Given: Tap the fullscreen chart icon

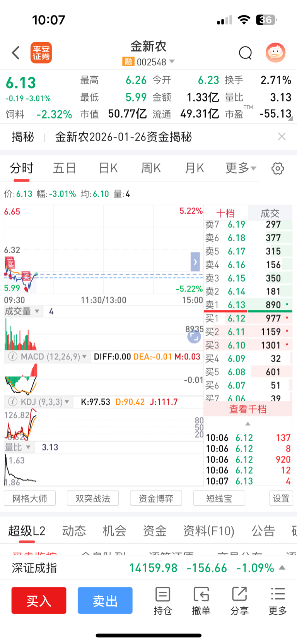Looking at the screenshot, I should pos(194,337).
